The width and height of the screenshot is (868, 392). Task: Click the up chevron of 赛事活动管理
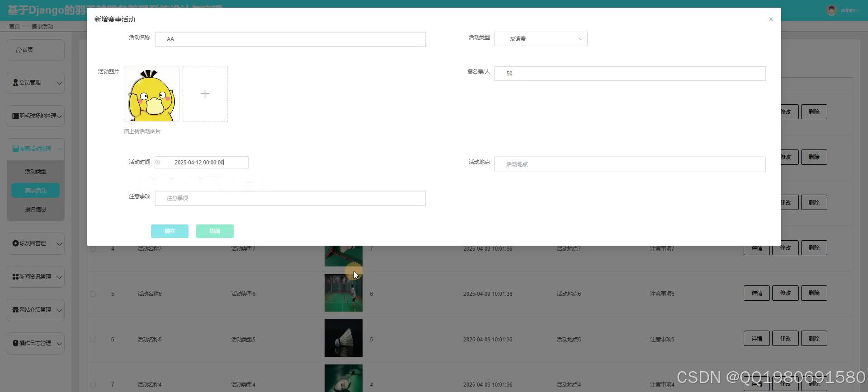[x=59, y=149]
